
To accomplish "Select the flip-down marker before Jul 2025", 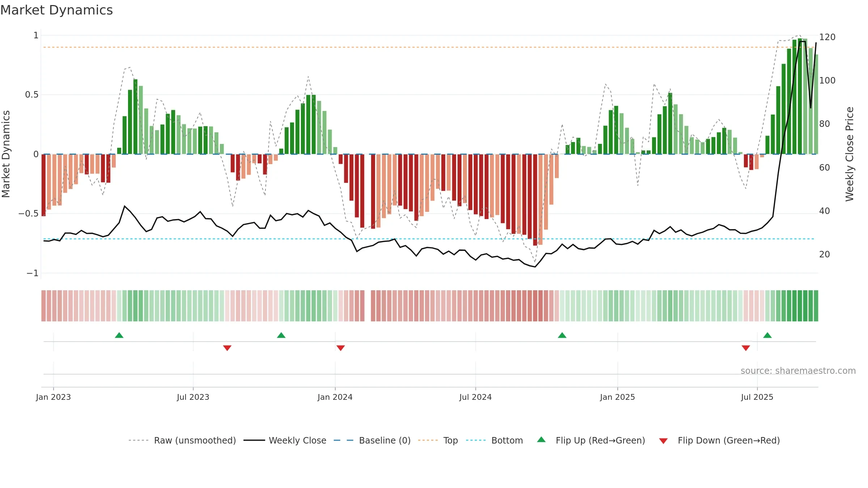I will click(746, 348).
